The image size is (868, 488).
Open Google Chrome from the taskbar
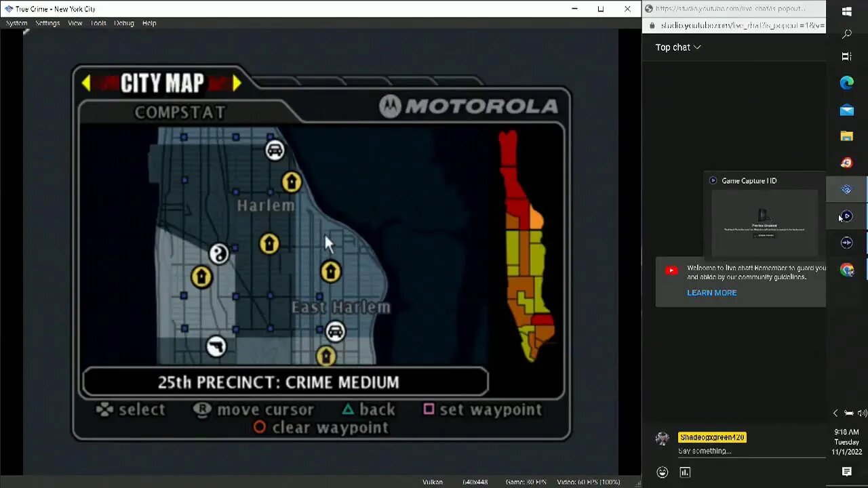click(x=847, y=270)
